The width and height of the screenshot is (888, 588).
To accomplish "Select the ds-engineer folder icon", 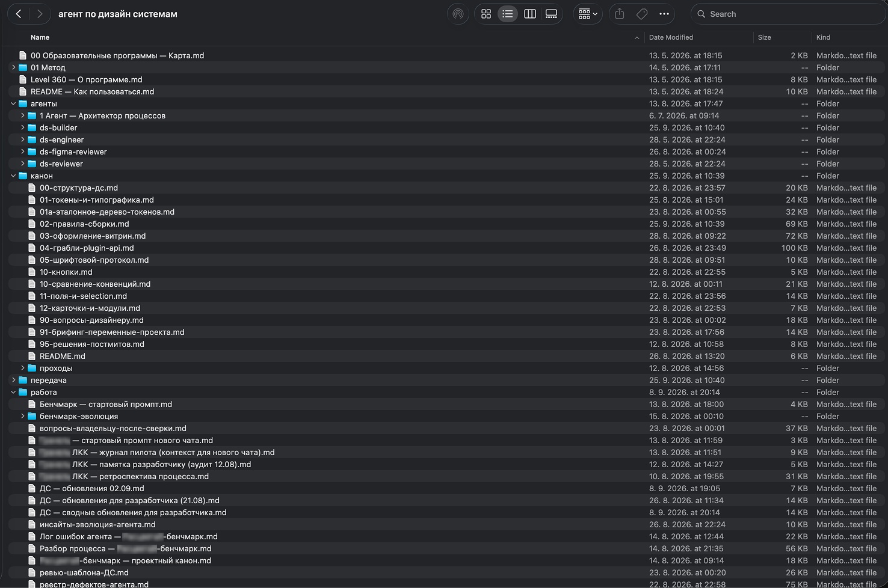I will tap(32, 139).
